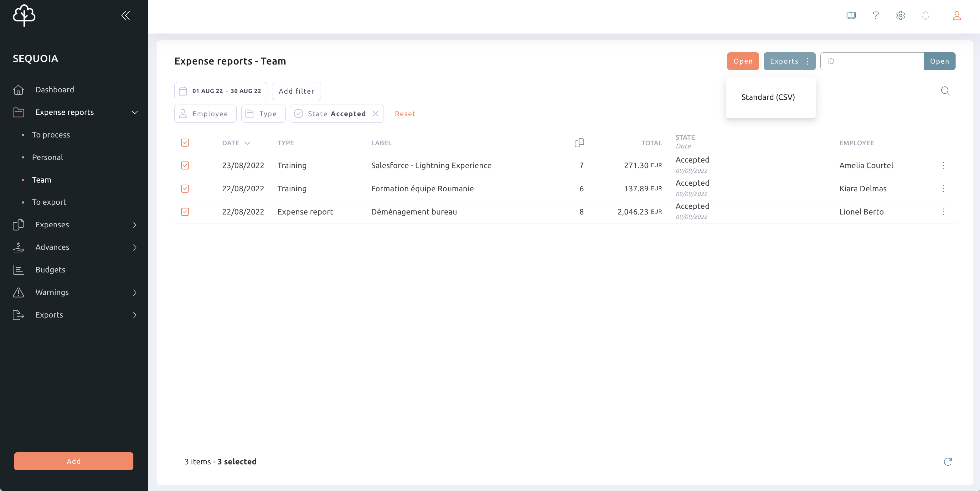Refresh the list with the reload icon
The height and width of the screenshot is (491, 980).
(948, 461)
